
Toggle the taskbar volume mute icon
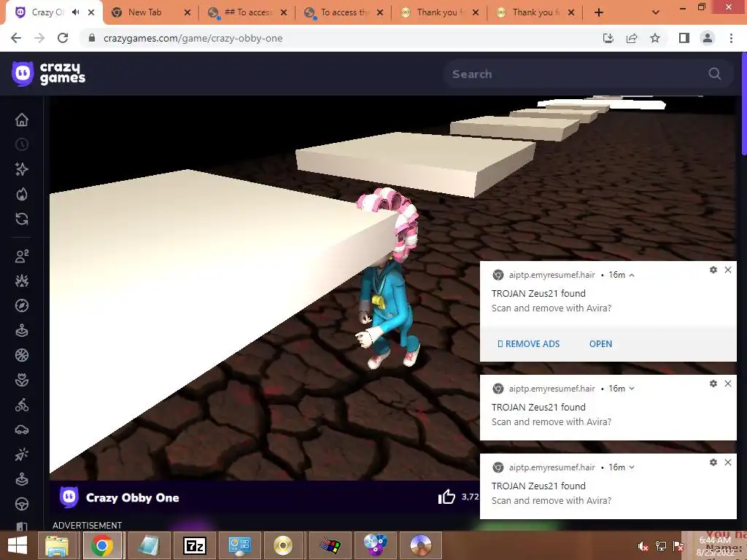pos(643,545)
